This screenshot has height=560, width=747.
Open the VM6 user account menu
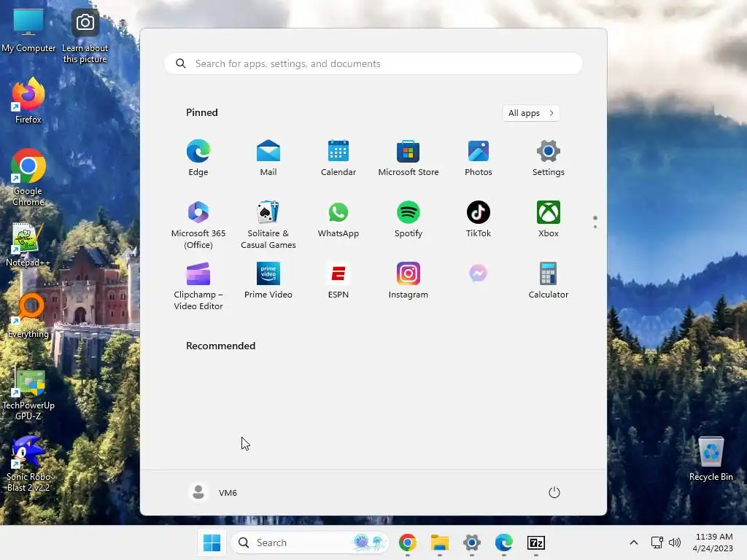[x=213, y=492]
